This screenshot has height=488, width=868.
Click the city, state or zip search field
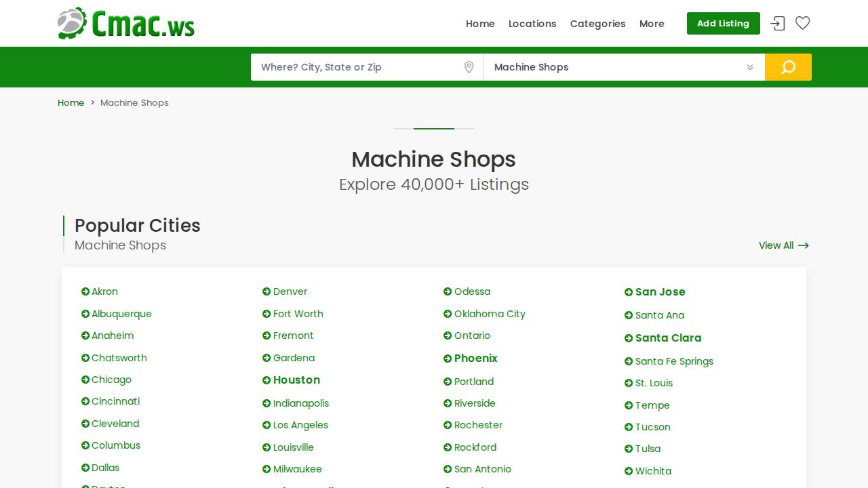(x=353, y=67)
